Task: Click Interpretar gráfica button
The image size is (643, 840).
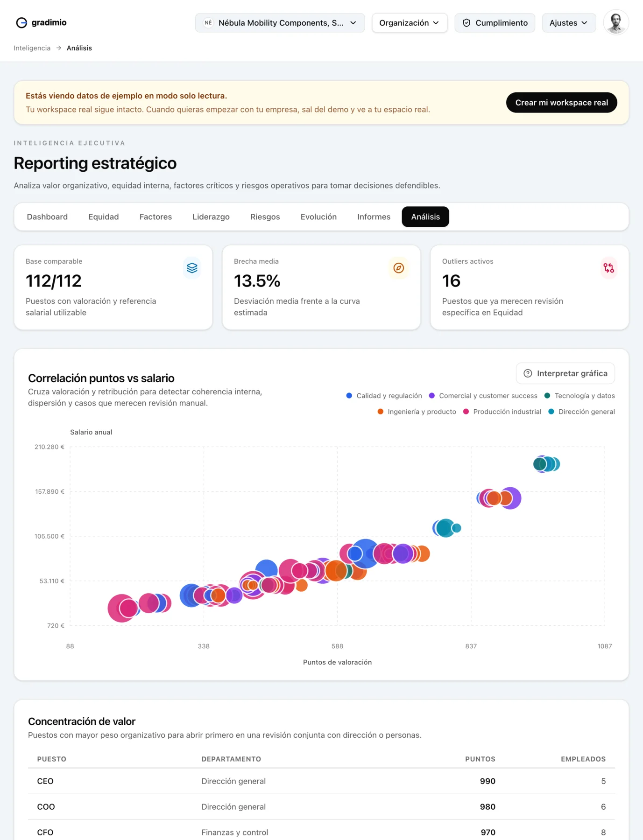Action: click(x=565, y=373)
